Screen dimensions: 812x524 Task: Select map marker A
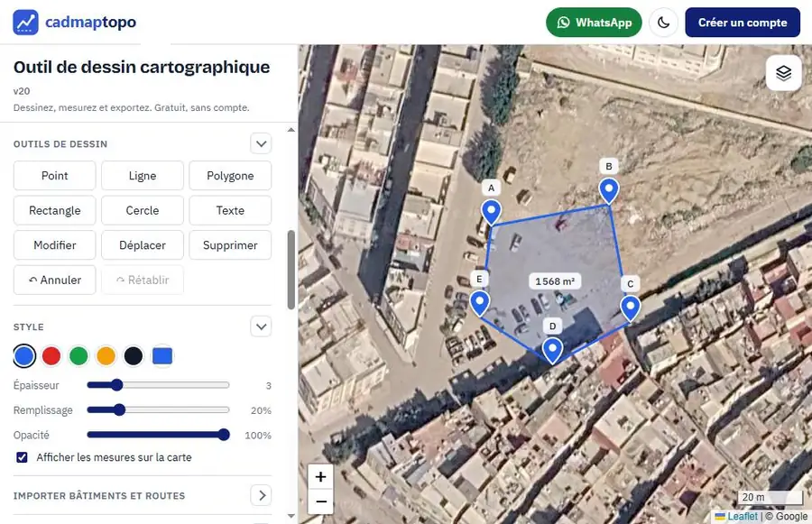point(491,212)
